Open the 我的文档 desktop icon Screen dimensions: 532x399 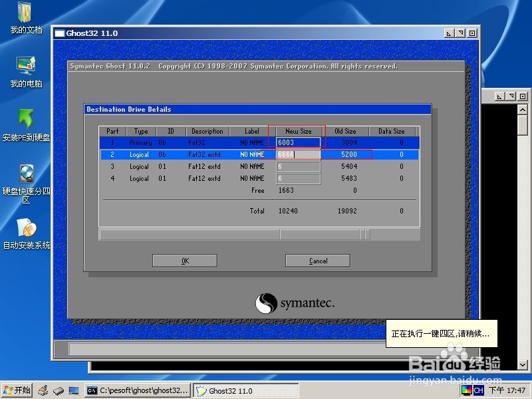25,18
